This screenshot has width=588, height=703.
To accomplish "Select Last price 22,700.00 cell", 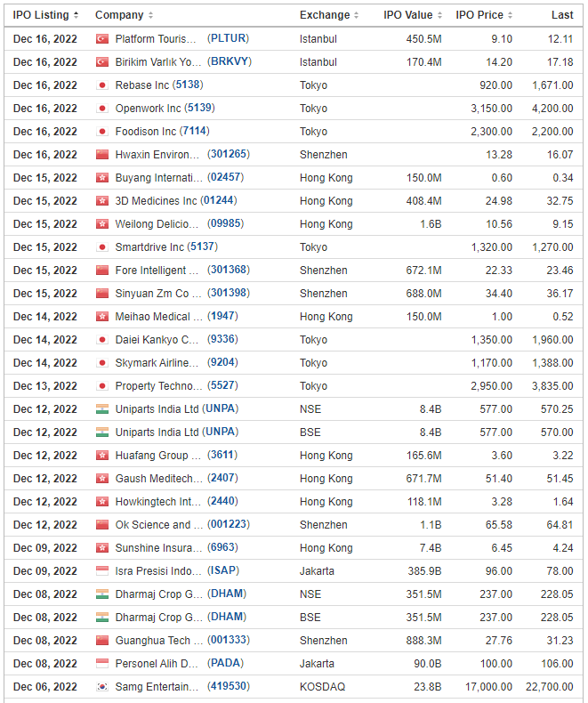I will 550,687.
